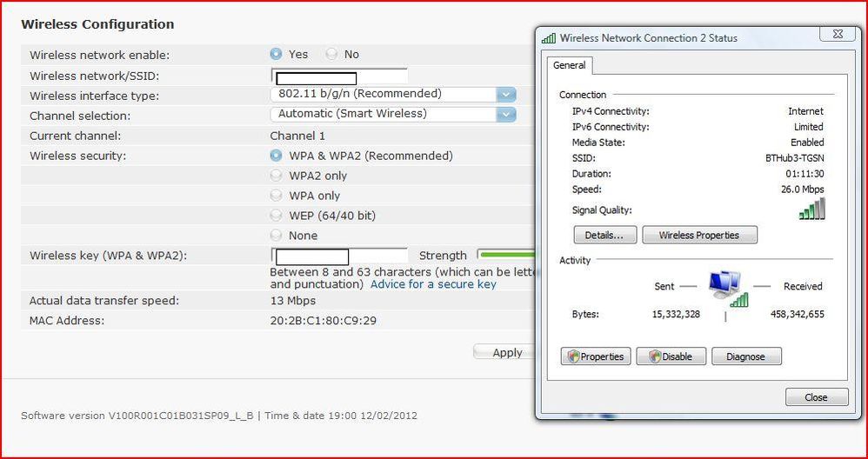Select No for wireless network enable
Screen dimensions: 868x459
(x=331, y=54)
